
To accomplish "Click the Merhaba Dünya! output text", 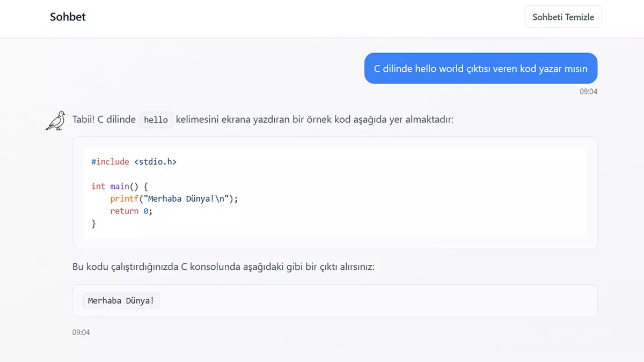I will click(x=121, y=301).
